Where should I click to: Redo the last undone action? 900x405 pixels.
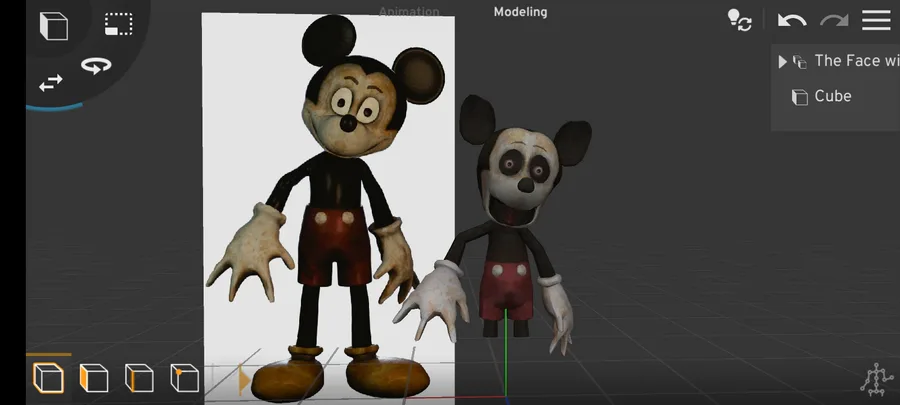click(834, 21)
